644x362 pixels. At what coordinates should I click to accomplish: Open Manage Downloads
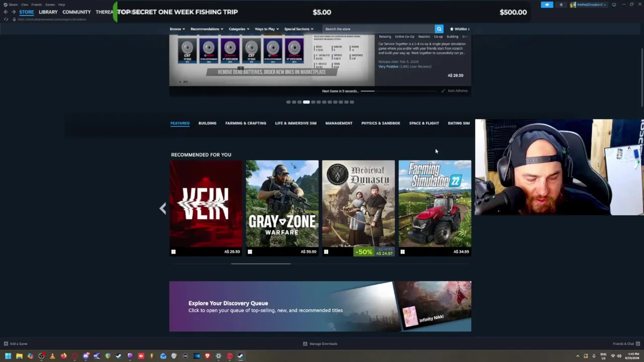point(320,344)
